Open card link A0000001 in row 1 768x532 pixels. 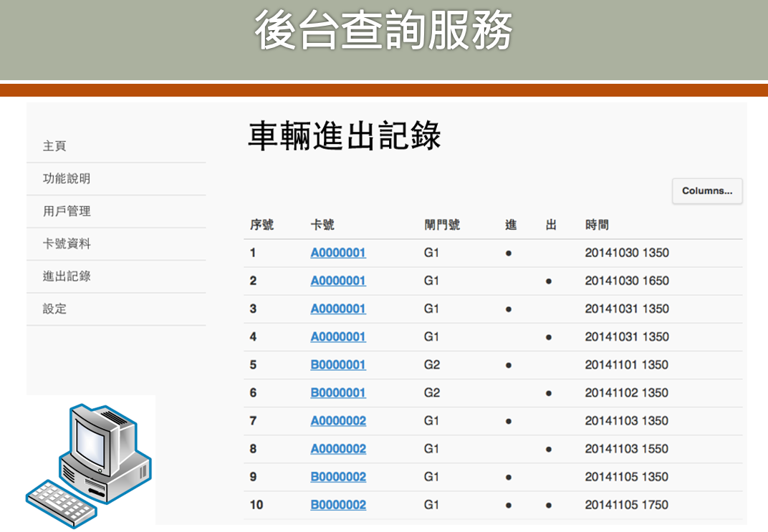click(338, 253)
